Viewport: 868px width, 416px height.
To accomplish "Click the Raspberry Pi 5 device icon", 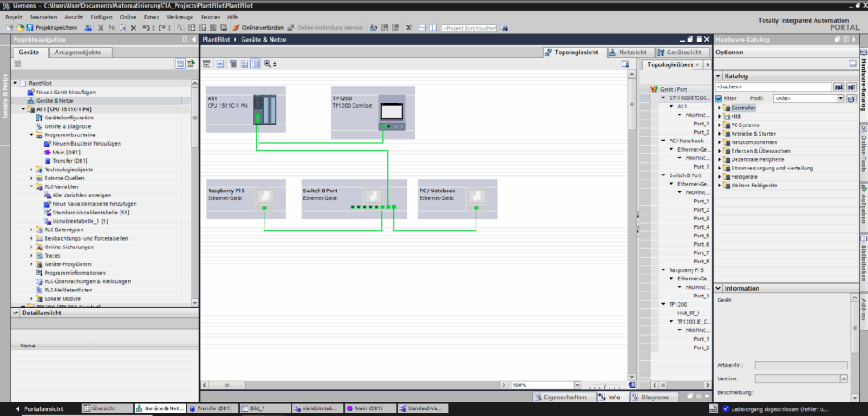I will (x=264, y=197).
